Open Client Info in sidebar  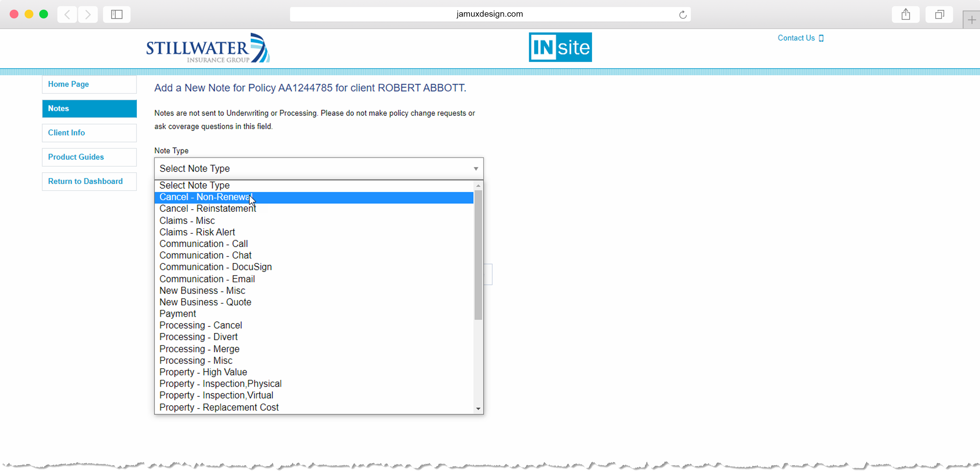[89, 133]
